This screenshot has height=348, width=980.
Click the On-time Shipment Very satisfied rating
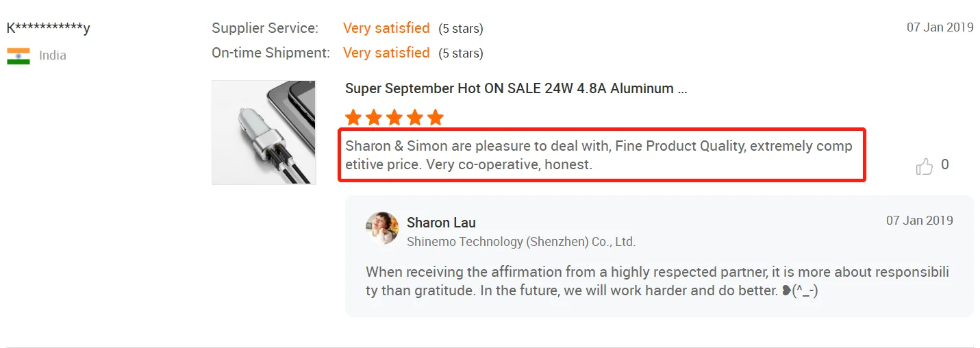tap(386, 53)
